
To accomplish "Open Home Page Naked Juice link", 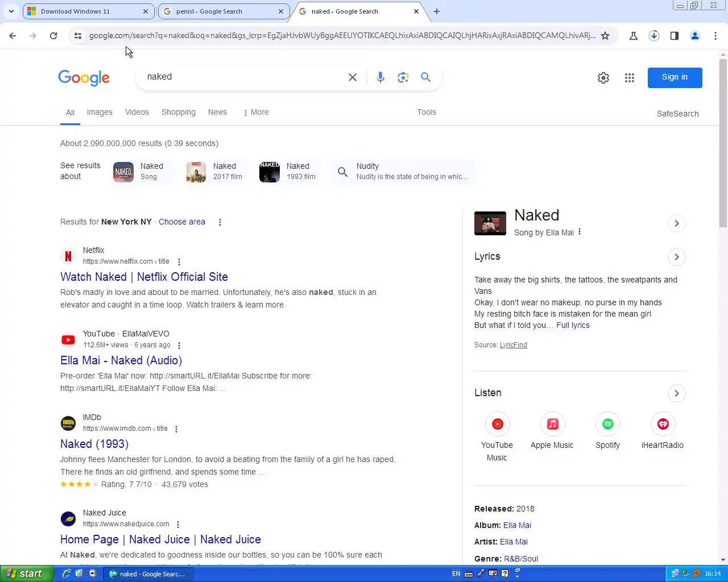I will (x=160, y=540).
